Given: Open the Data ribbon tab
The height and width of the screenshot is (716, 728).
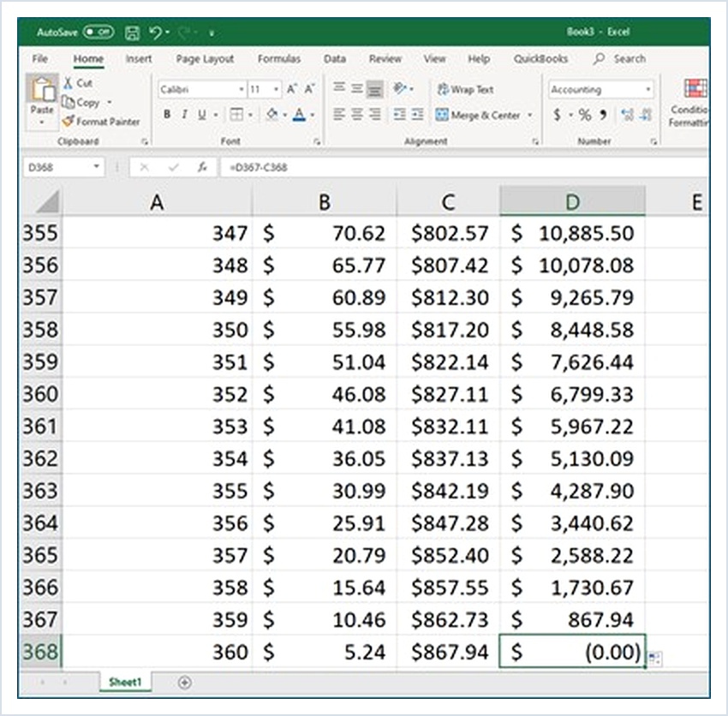Looking at the screenshot, I should coord(335,58).
